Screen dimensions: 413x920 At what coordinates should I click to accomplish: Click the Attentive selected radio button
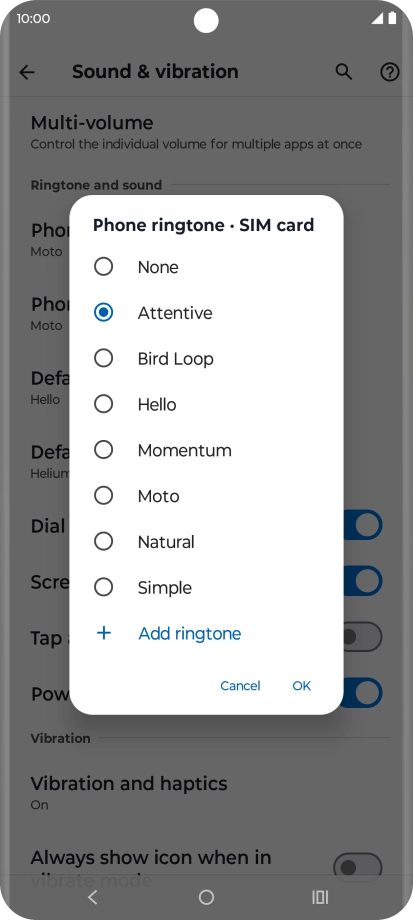[x=104, y=312]
